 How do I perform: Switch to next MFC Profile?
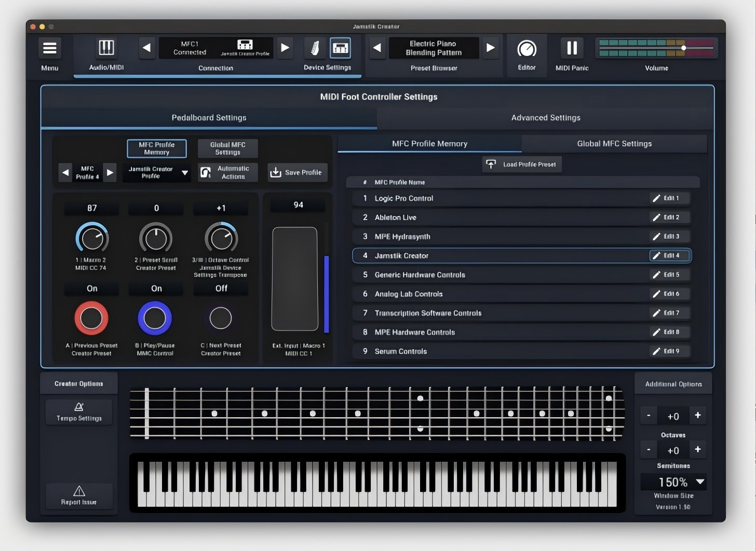pyautogui.click(x=110, y=172)
